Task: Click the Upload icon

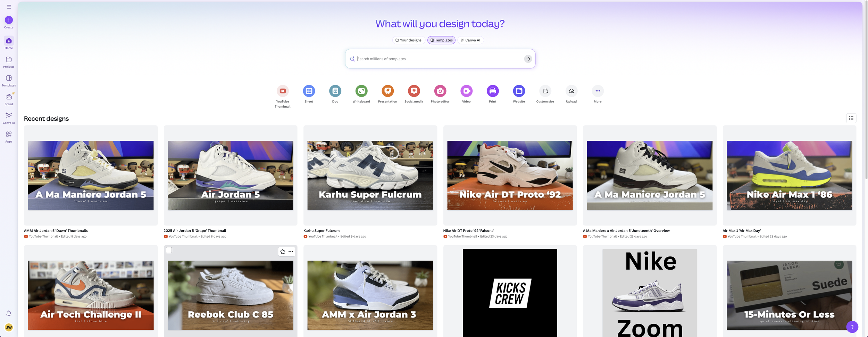Action: click(571, 91)
